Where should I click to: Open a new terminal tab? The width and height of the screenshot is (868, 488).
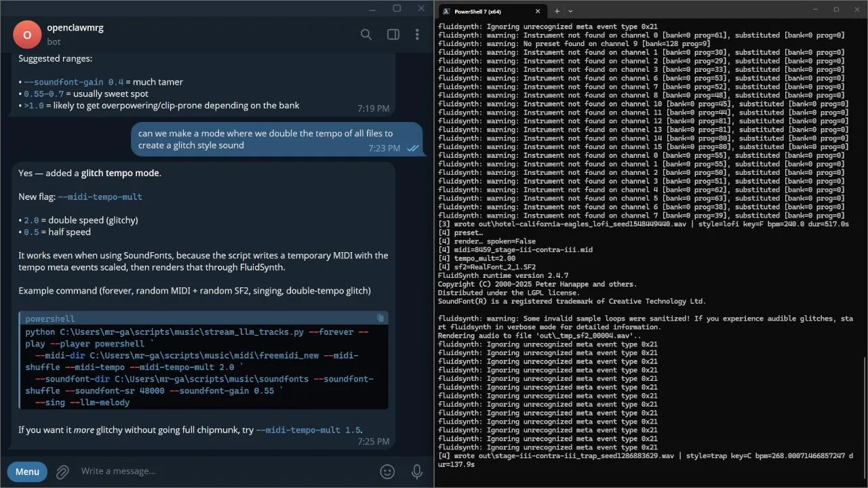pyautogui.click(x=557, y=11)
